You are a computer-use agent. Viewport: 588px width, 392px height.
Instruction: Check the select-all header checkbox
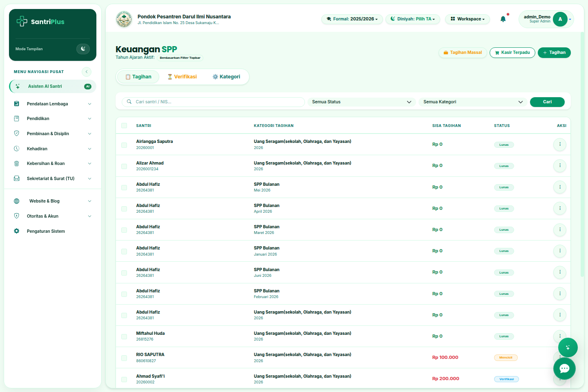click(124, 126)
